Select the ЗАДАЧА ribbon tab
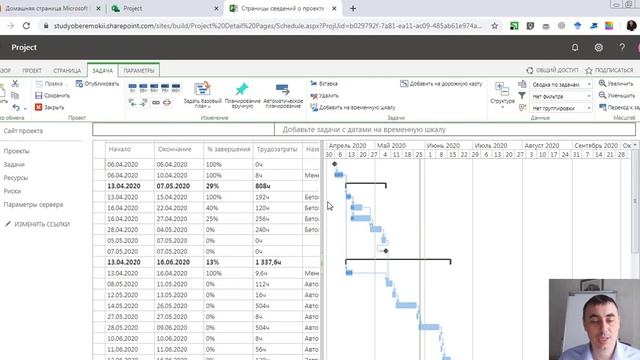 click(102, 71)
